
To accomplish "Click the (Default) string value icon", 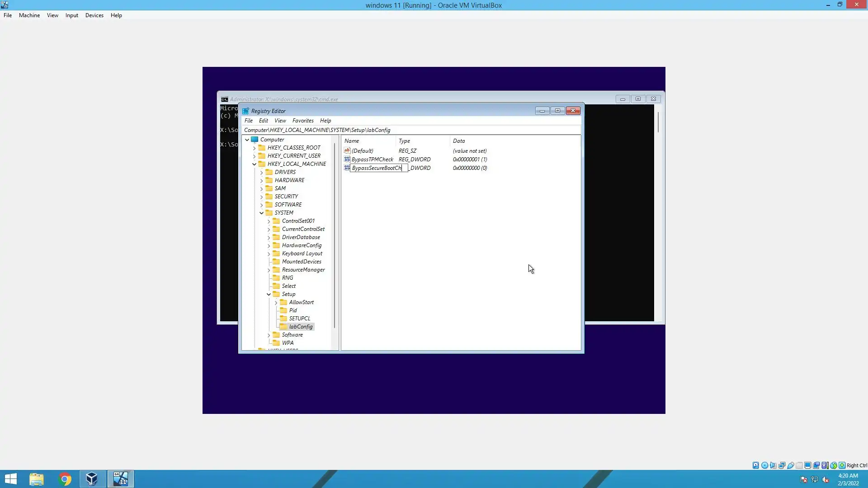I will point(347,150).
